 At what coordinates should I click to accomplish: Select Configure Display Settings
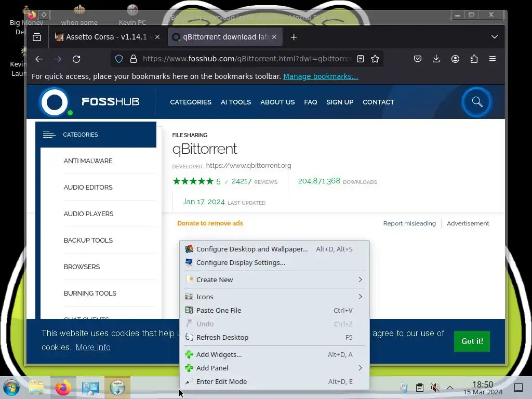[274, 262]
